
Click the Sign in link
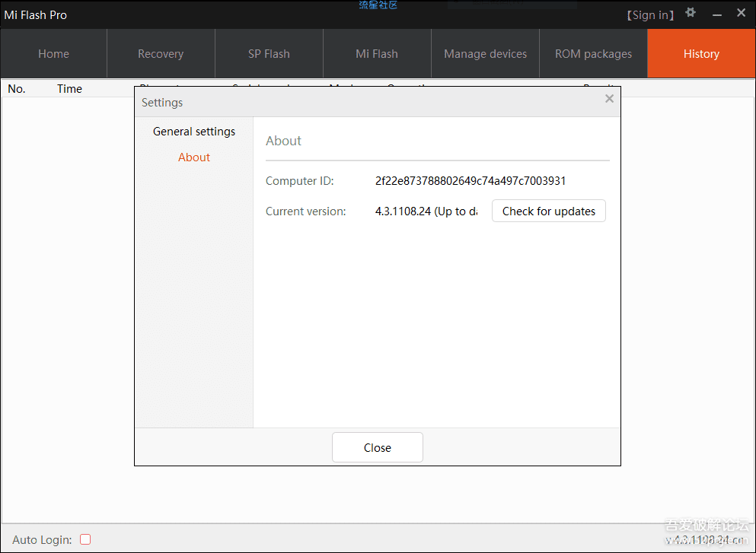coord(650,15)
